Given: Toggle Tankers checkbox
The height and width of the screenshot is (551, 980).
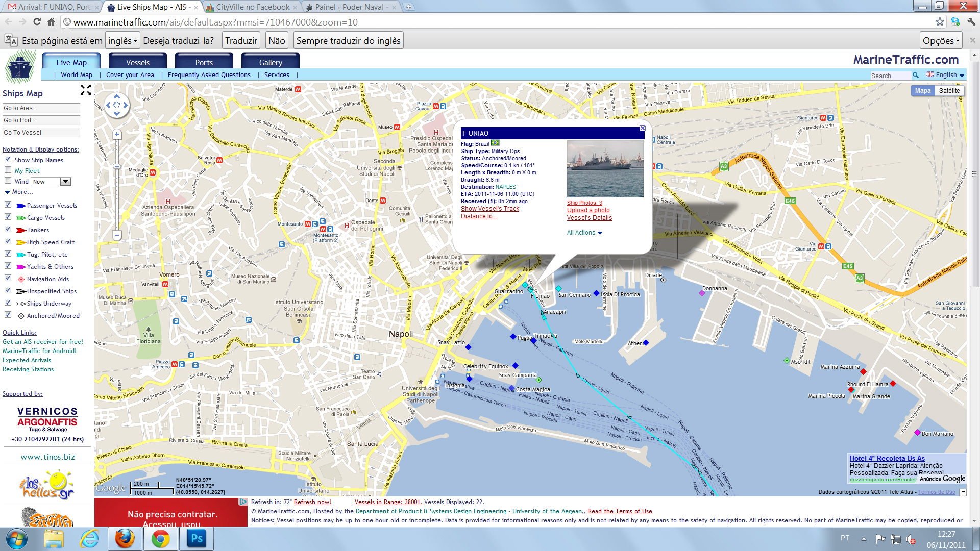Looking at the screenshot, I should 8,229.
